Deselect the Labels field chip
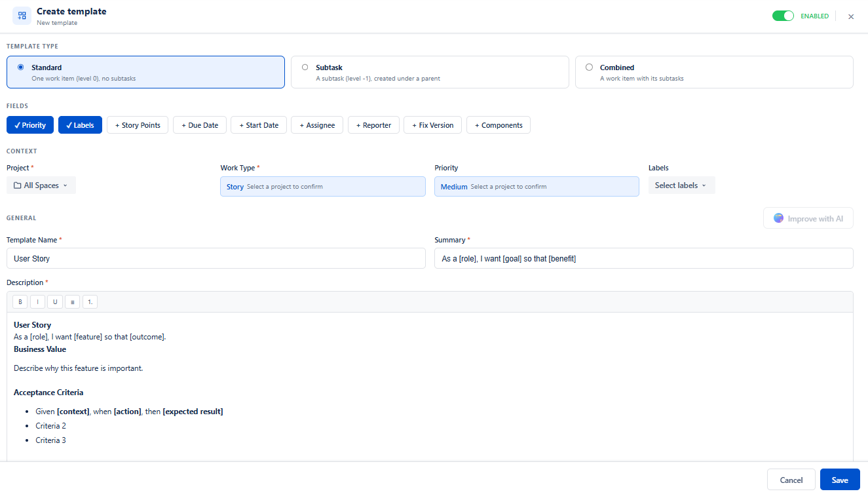868x500 pixels. tap(80, 125)
